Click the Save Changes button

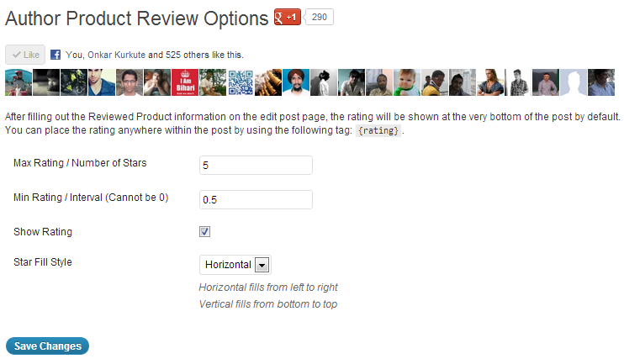47,346
